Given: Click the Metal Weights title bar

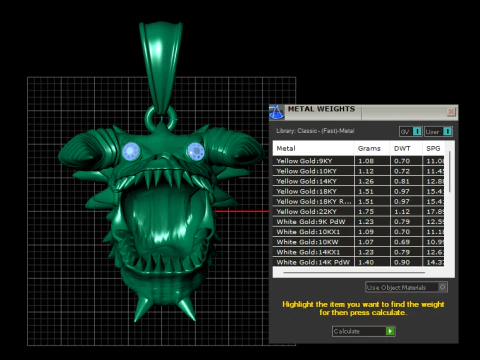Looking at the screenshot, I should pos(365,112).
